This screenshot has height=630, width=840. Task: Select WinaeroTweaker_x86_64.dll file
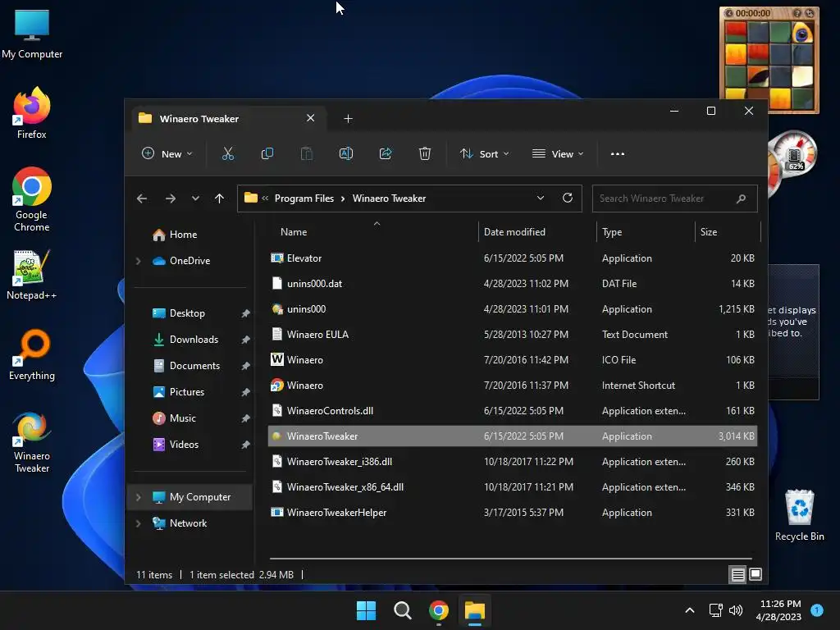click(512, 487)
